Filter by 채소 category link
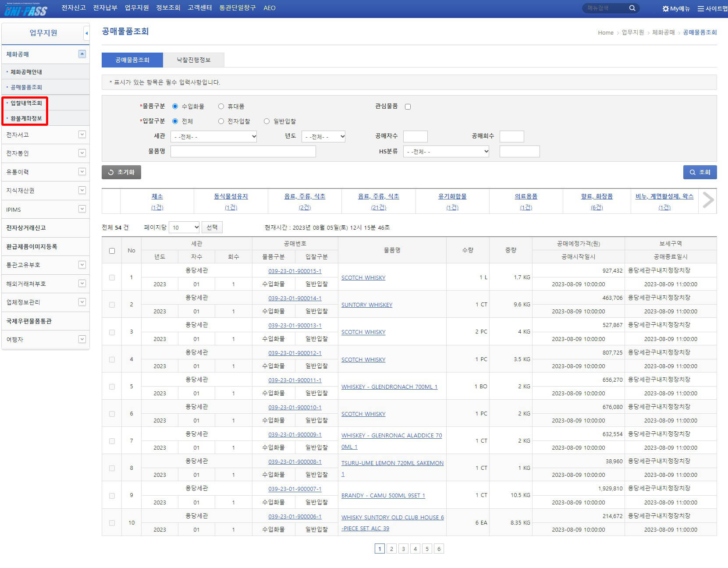The width and height of the screenshot is (728, 568). 157,196
